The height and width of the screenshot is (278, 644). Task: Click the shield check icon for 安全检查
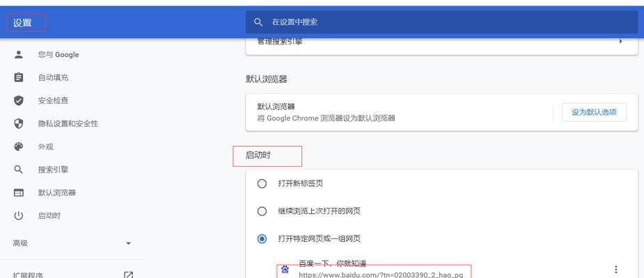click(x=19, y=101)
